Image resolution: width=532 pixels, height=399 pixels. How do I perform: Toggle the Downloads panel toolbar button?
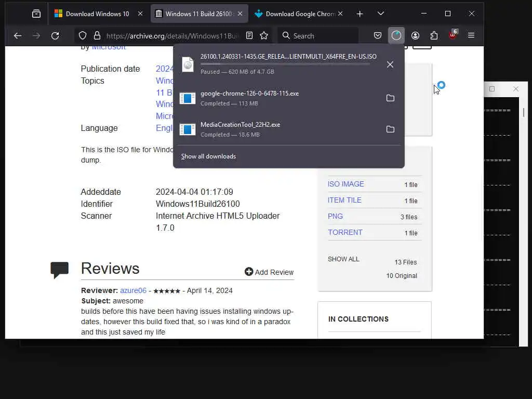pos(396,36)
